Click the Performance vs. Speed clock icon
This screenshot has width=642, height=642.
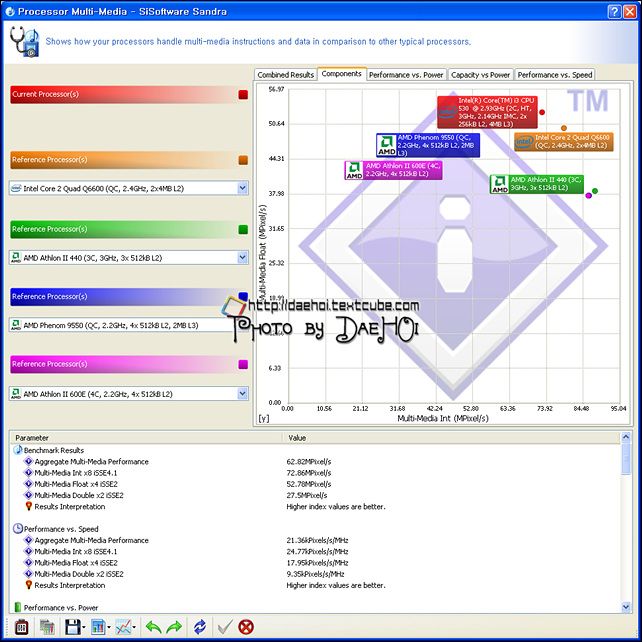point(18,529)
